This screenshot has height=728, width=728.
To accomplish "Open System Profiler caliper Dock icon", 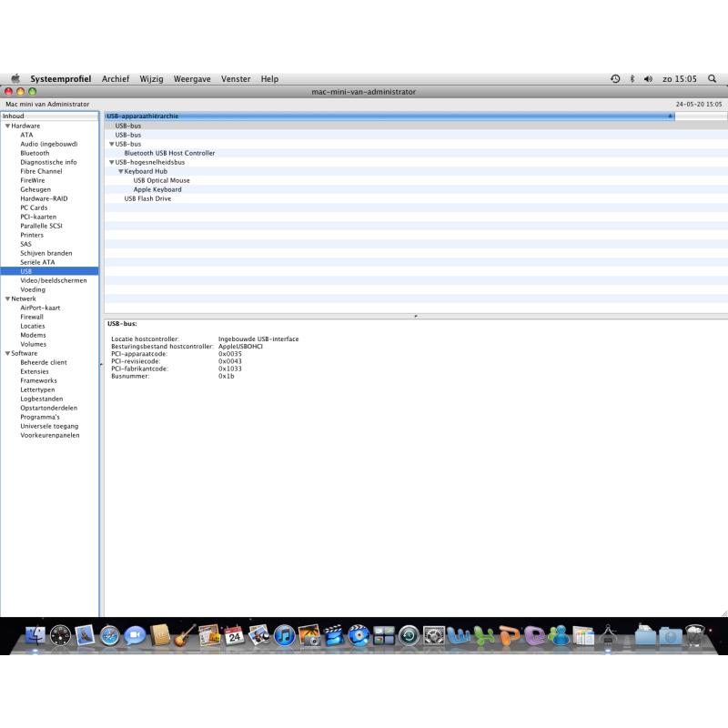I will pyautogui.click(x=608, y=635).
